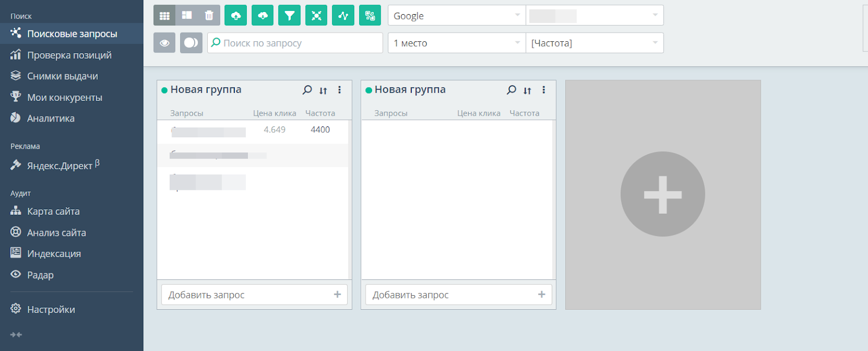868x351 pixels.
Task: Expand the '1 место' dropdown
Action: coord(456,43)
